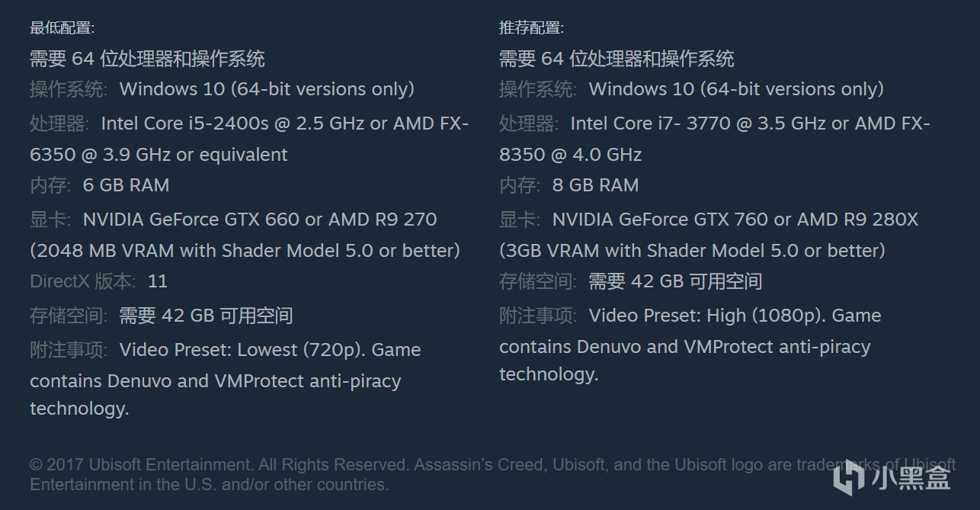This screenshot has width=980, height=510.
Task: Click the 小黑盒 watermark logo icon
Action: [848, 476]
